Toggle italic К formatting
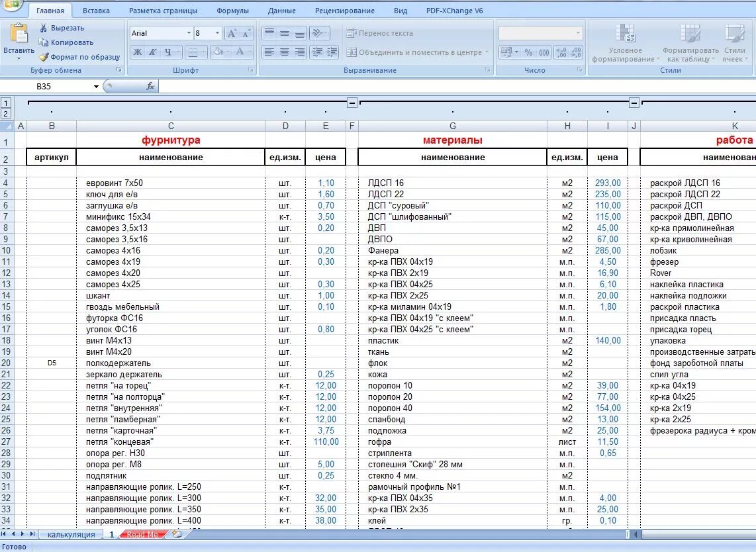756x552 pixels. point(152,52)
